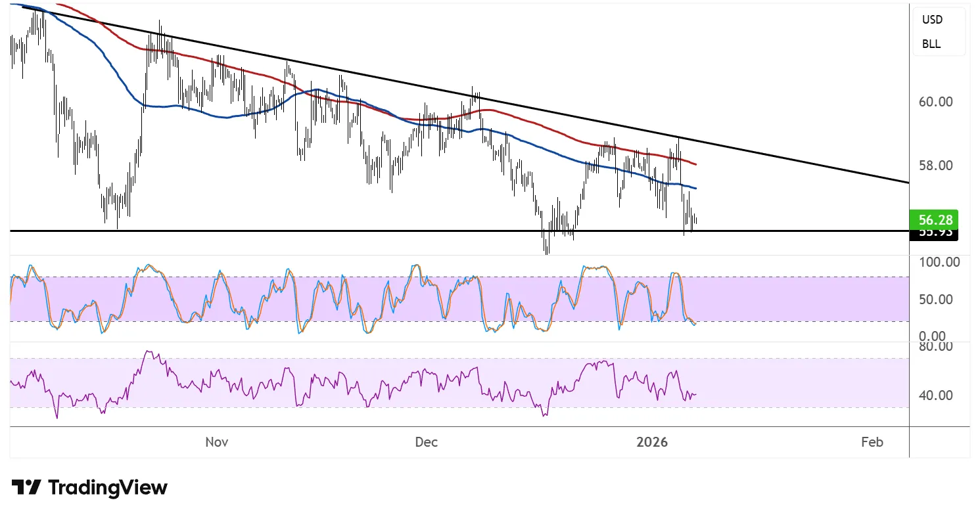Click the Dec date on time axis

[x=426, y=442]
